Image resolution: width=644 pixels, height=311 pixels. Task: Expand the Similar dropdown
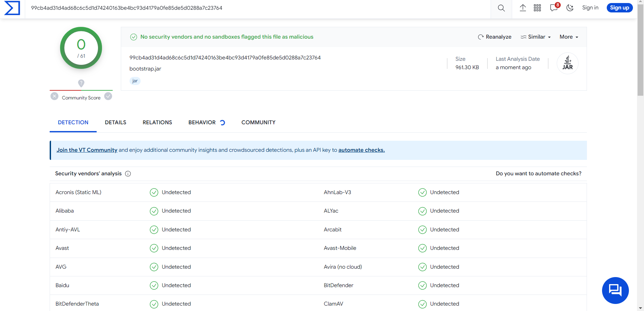tap(536, 37)
